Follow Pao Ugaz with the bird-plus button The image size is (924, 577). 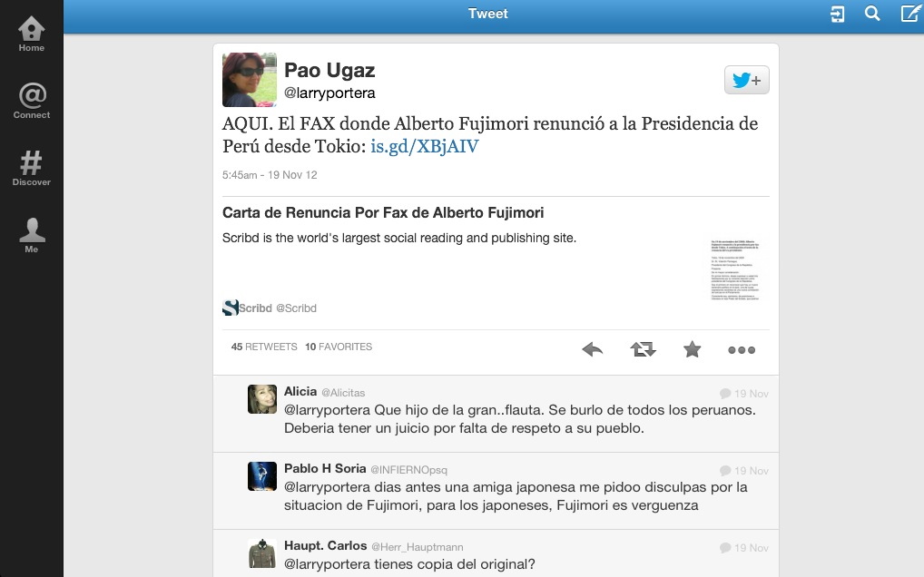click(747, 80)
